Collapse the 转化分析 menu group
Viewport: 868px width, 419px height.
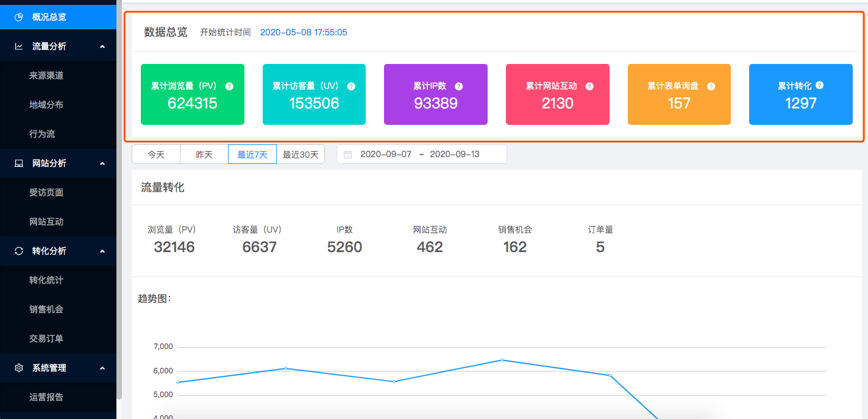tap(102, 251)
